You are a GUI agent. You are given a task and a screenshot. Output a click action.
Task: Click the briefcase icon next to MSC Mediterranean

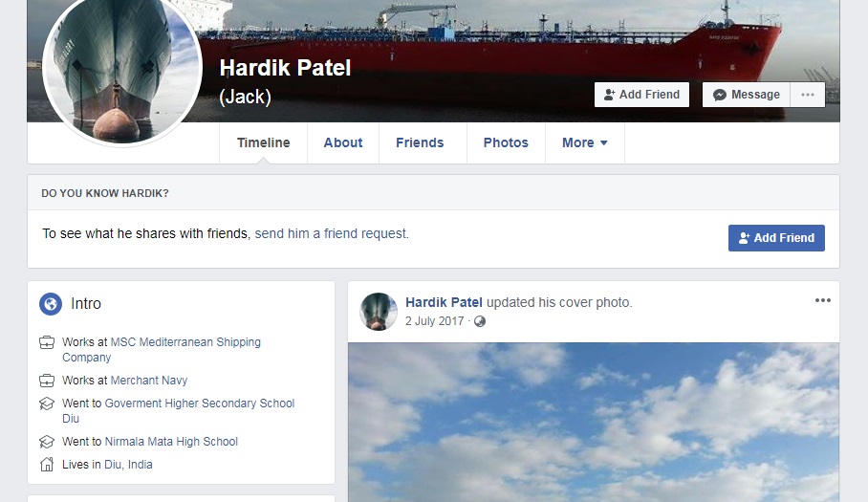click(x=47, y=342)
